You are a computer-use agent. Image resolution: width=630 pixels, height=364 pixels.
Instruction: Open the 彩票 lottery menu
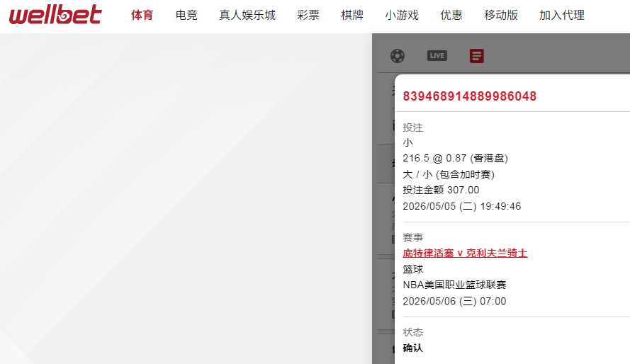[x=308, y=16]
